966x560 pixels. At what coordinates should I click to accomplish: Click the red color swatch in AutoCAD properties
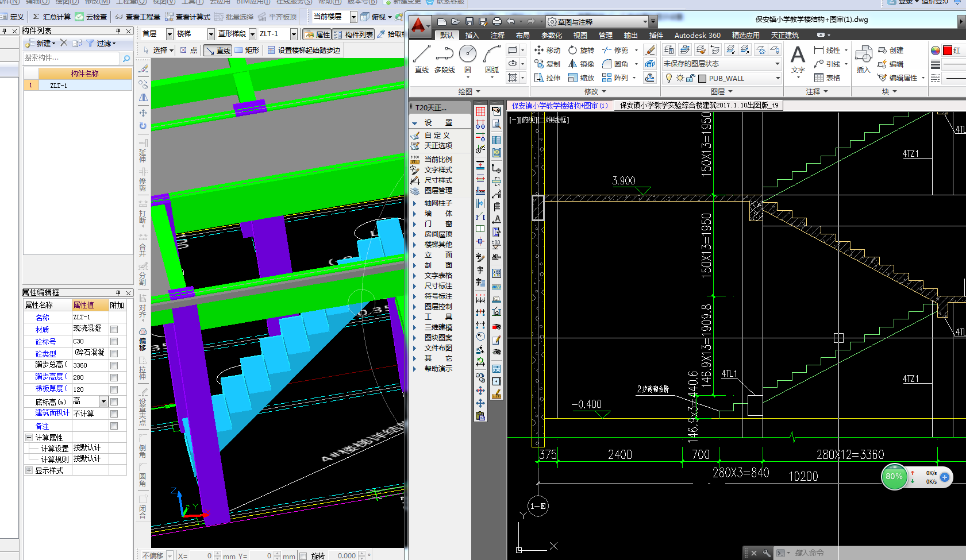pos(948,50)
